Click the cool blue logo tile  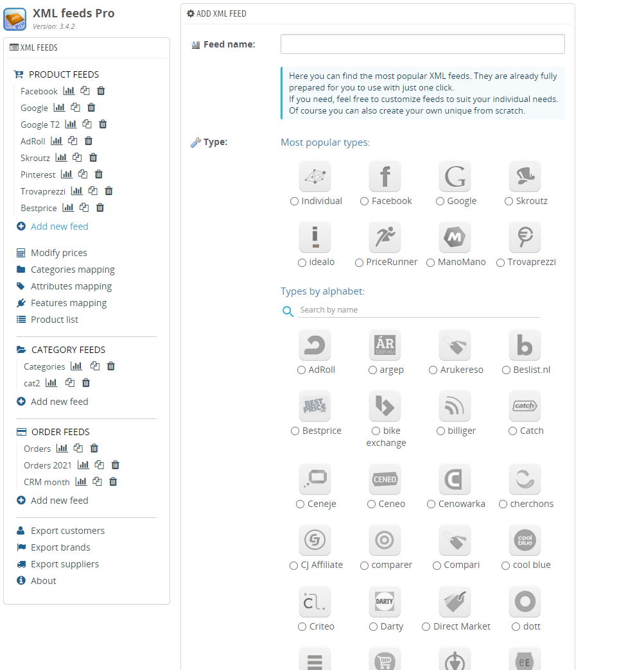[525, 540]
